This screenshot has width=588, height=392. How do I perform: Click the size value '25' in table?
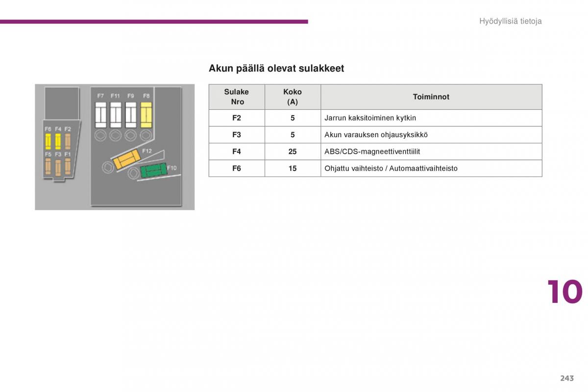293,151
